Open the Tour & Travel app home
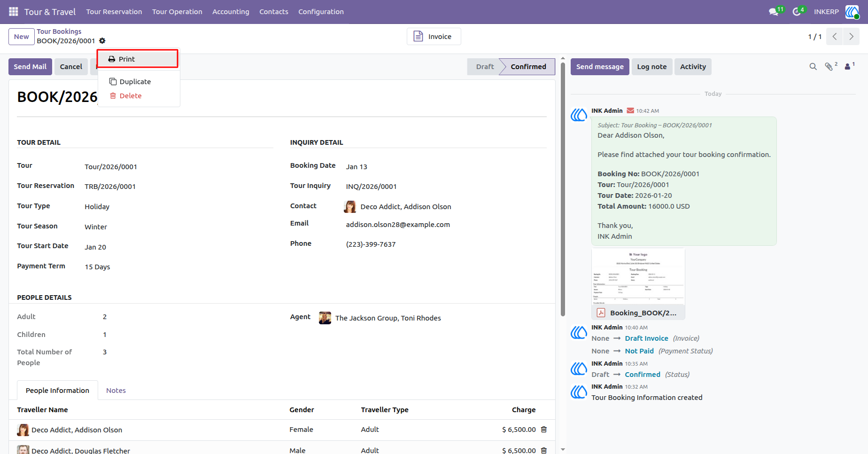 point(50,12)
